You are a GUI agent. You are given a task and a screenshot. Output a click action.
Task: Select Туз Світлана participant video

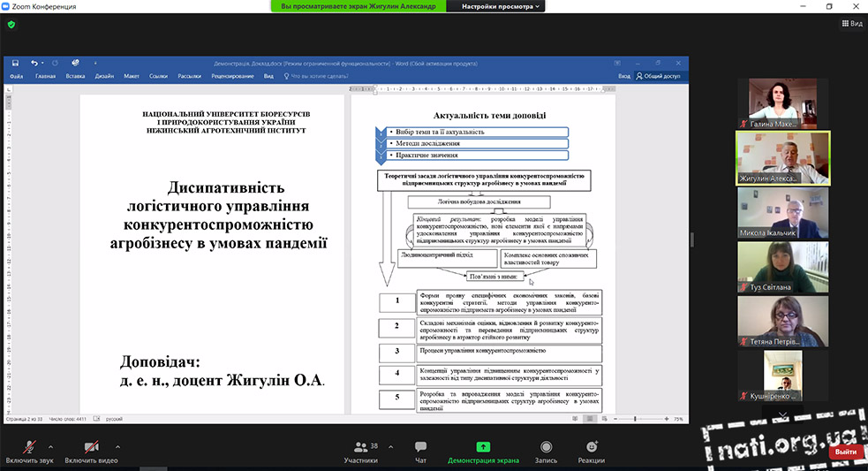pos(782,267)
